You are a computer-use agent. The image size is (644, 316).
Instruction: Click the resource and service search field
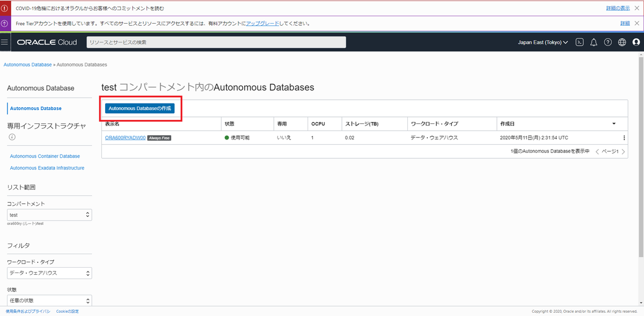pos(216,42)
